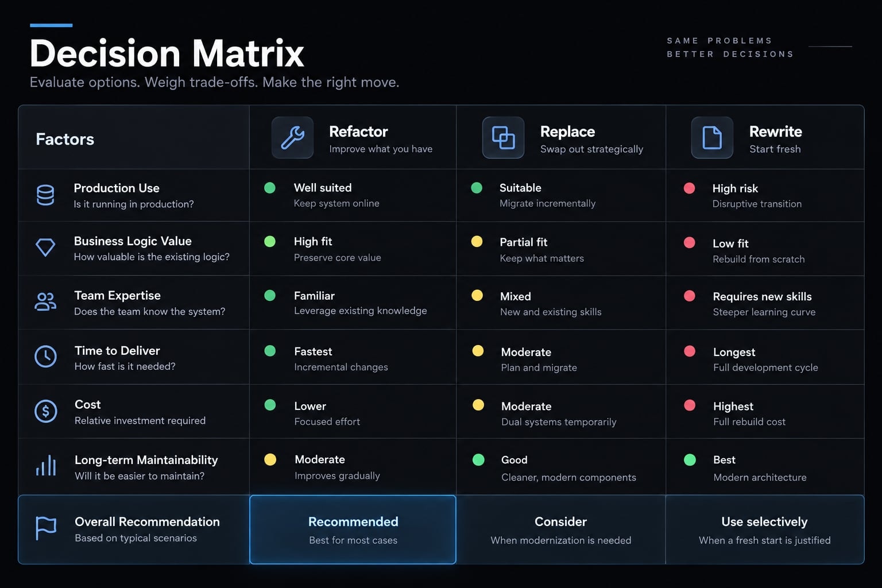The height and width of the screenshot is (588, 882).
Task: Click the clock icon for Time to Deliver
Action: [x=46, y=357]
